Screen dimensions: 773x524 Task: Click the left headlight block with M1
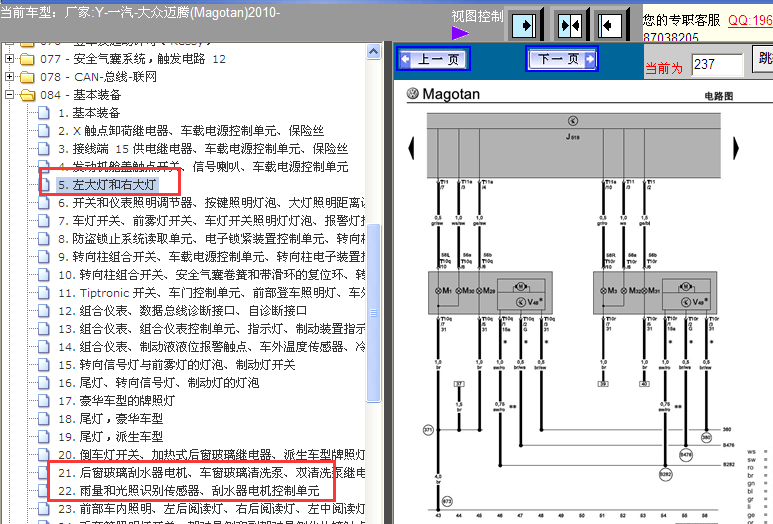(490, 292)
